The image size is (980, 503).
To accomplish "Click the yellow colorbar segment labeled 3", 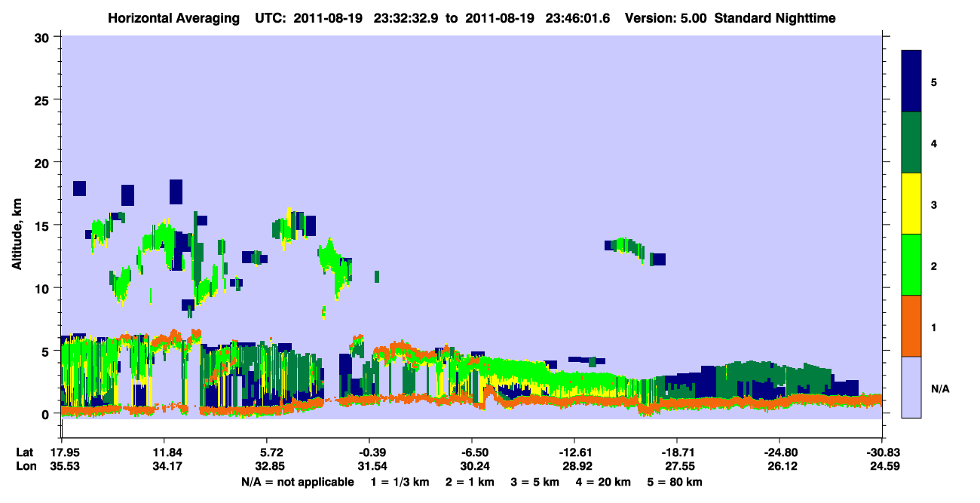I will (911, 204).
